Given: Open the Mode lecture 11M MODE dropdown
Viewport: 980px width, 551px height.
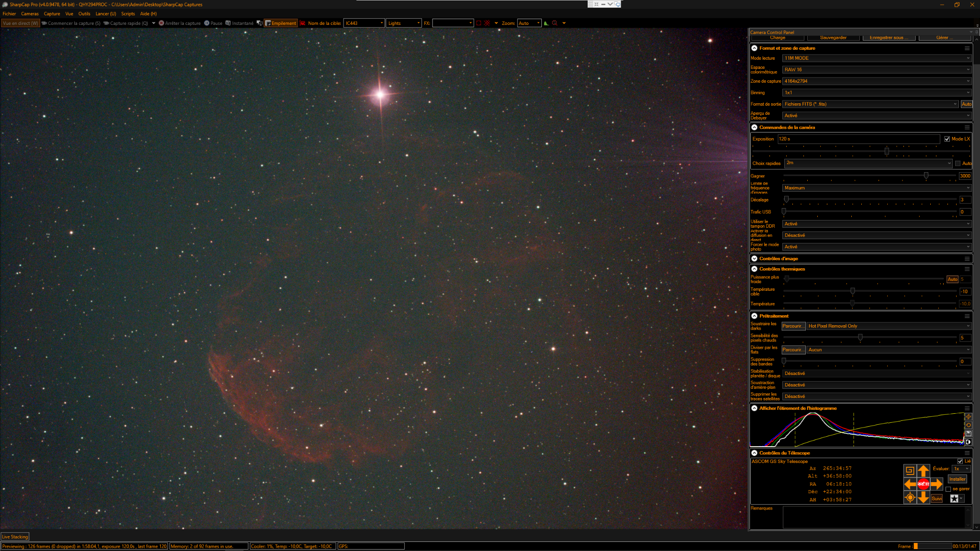Looking at the screenshot, I should tap(877, 58).
